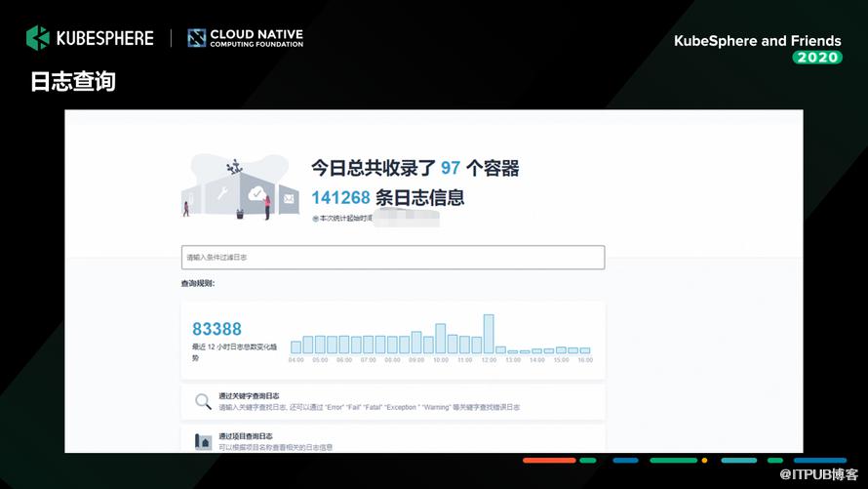Screen dimensions: 868x489
Task: Click the first chart bar at 04:00
Action: (x=296, y=347)
